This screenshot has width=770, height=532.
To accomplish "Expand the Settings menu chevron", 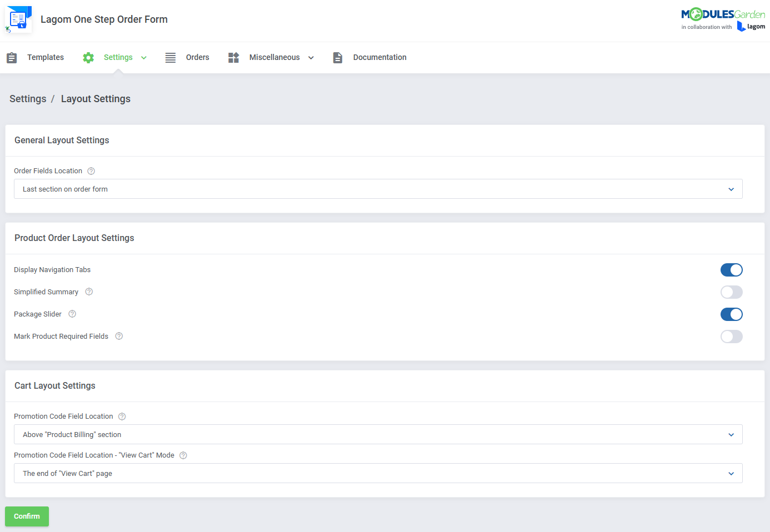I will tap(144, 57).
